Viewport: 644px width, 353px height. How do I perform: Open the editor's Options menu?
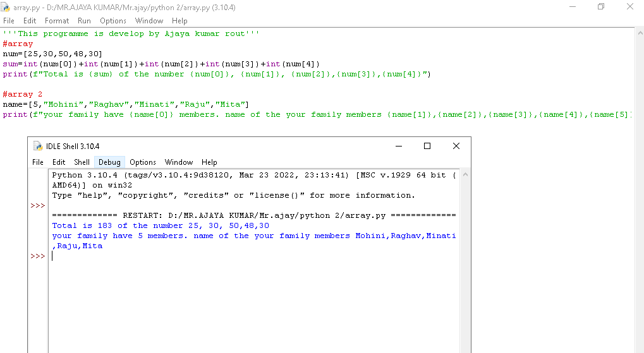[x=113, y=21]
